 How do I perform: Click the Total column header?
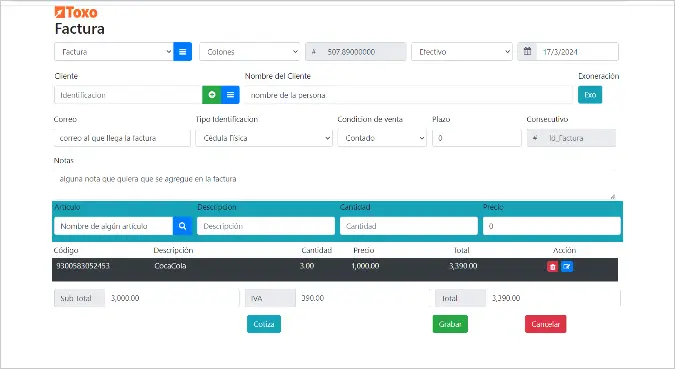(x=461, y=250)
